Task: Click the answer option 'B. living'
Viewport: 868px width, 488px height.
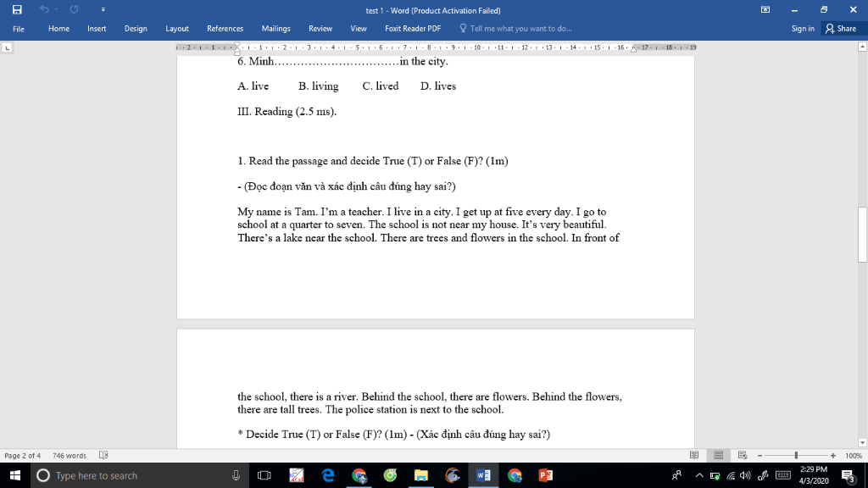Action: tap(319, 86)
